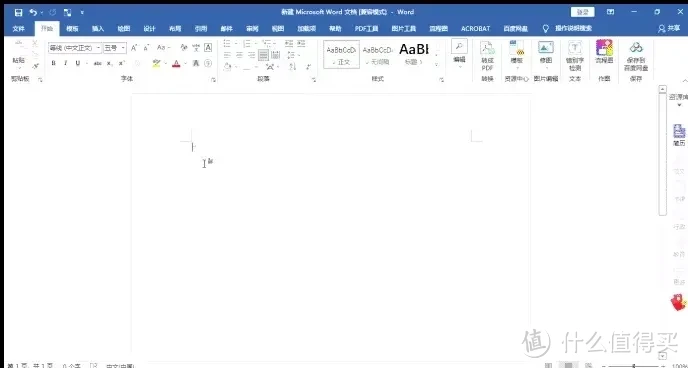Open paragraph shading paint bucket
Screen dimensions: 688x368
click(227, 67)
